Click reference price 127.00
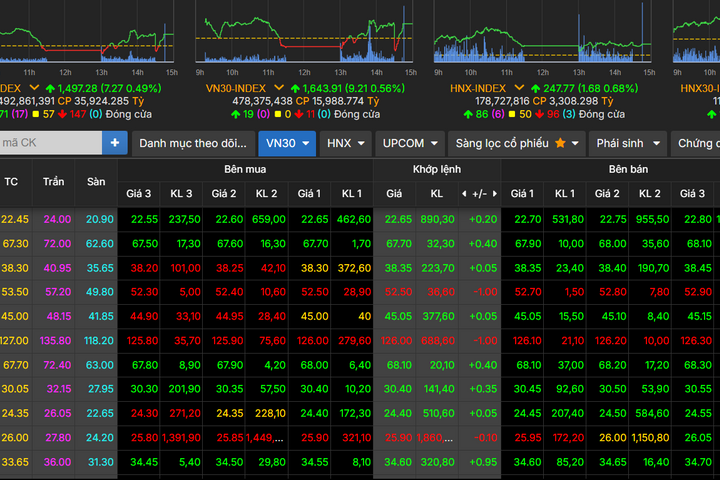Image resolution: width=720 pixels, height=480 pixels. [x=14, y=341]
